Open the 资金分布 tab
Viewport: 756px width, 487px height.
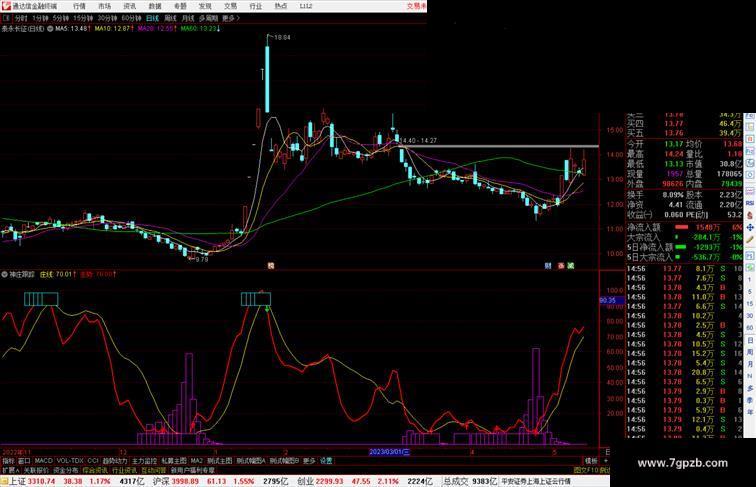coord(66,470)
